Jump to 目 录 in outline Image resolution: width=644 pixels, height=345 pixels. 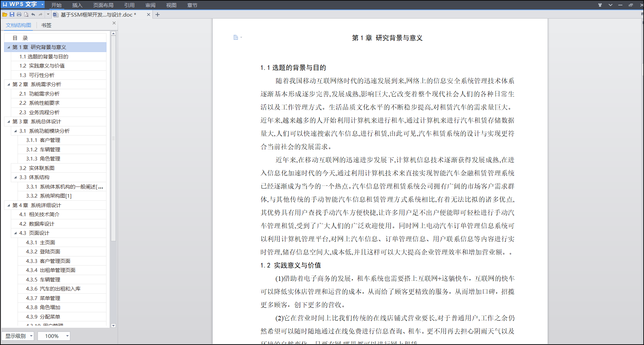coord(56,38)
